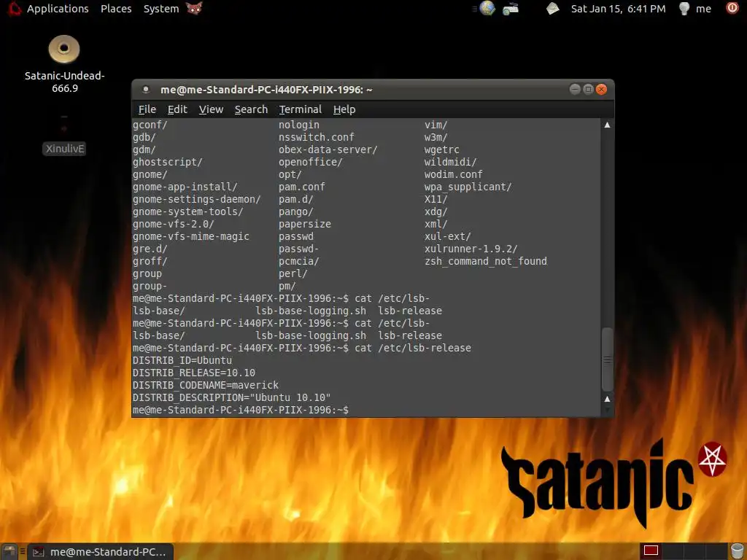
Task: Click the 'nologin' entry
Action: click(298, 125)
